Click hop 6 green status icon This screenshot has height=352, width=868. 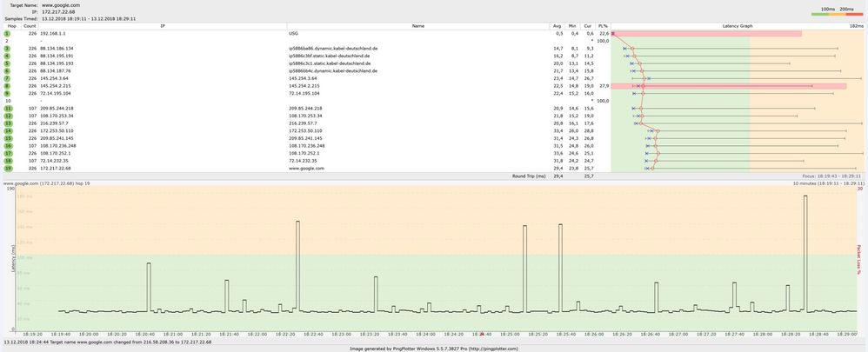click(x=7, y=71)
